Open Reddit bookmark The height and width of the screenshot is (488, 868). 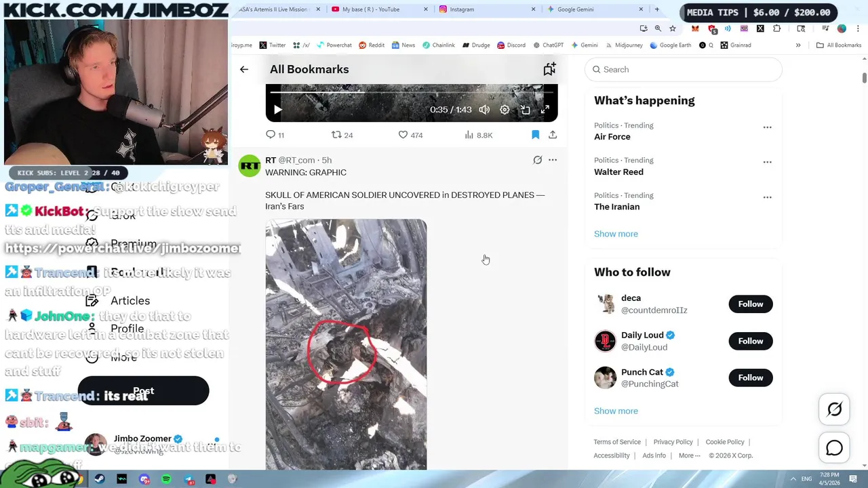click(x=372, y=45)
